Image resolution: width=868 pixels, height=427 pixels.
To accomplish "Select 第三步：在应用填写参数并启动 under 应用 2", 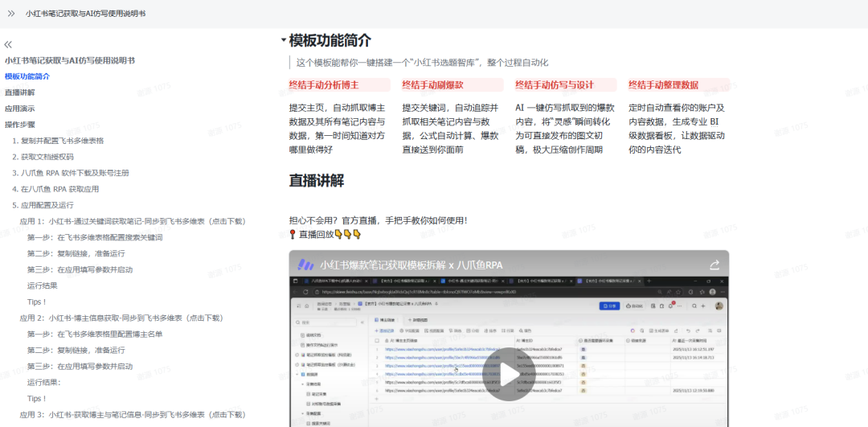I will 80,366.
